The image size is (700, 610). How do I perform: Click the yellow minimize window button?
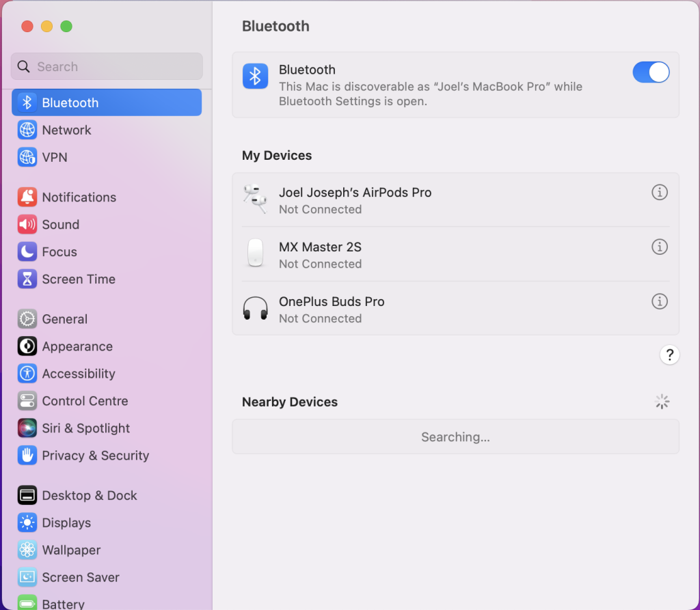(47, 27)
